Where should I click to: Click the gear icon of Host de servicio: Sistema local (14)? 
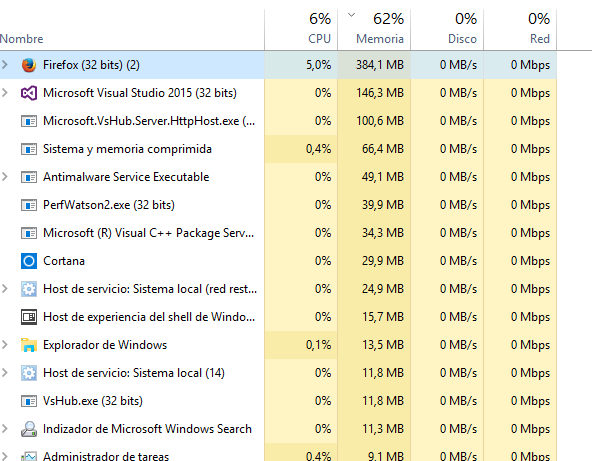[x=29, y=373]
